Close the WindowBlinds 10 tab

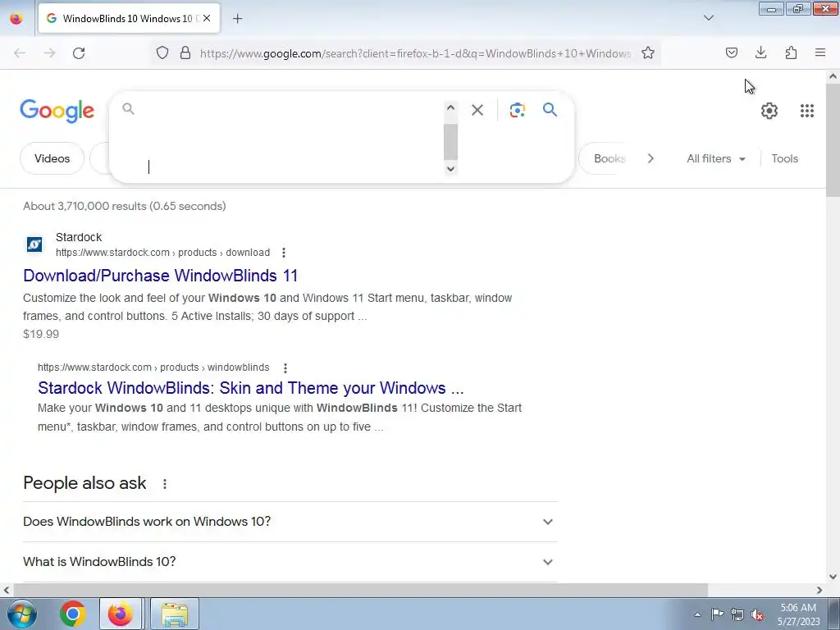click(207, 18)
